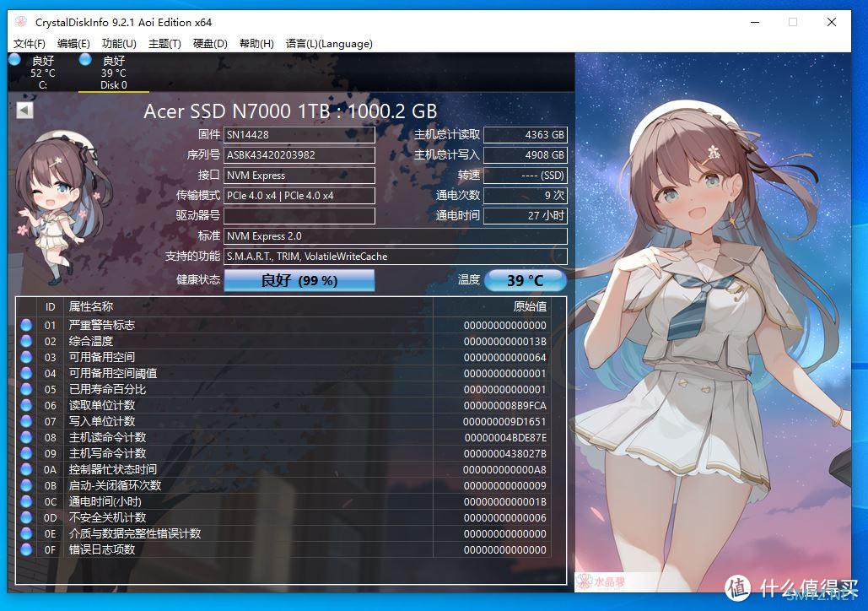Open the 帮助(H) menu

[256, 44]
